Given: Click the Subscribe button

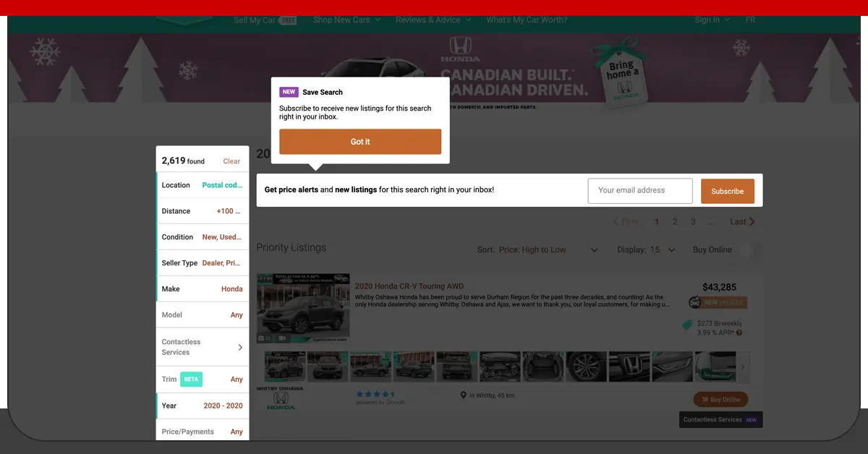Looking at the screenshot, I should click(x=728, y=192).
